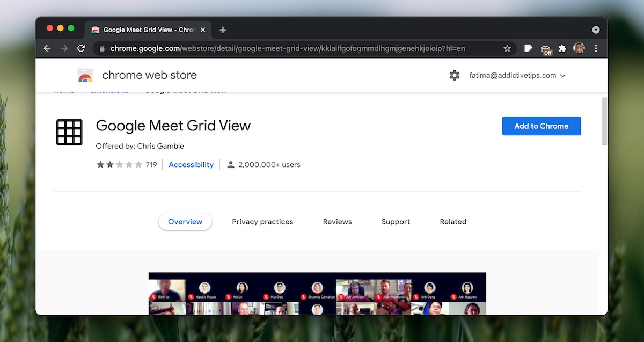
Task: Open the Google Meet grid screenshot preview
Action: point(317,293)
